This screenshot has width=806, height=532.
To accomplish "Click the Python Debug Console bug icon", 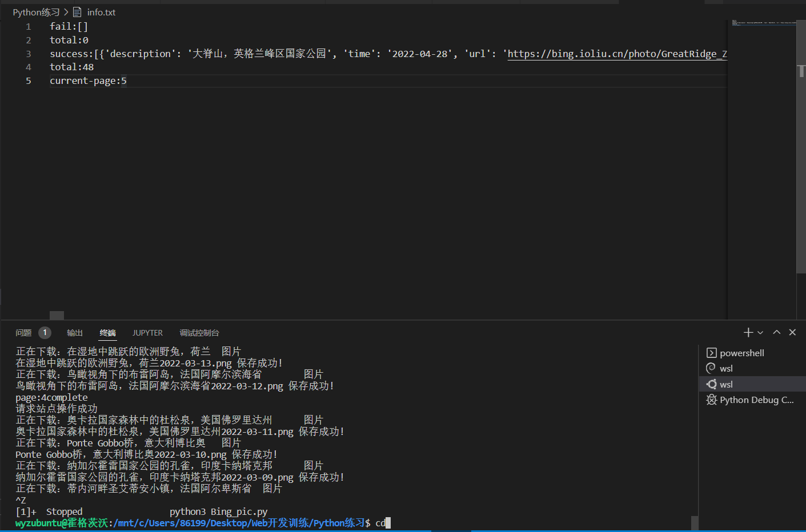I will 711,400.
